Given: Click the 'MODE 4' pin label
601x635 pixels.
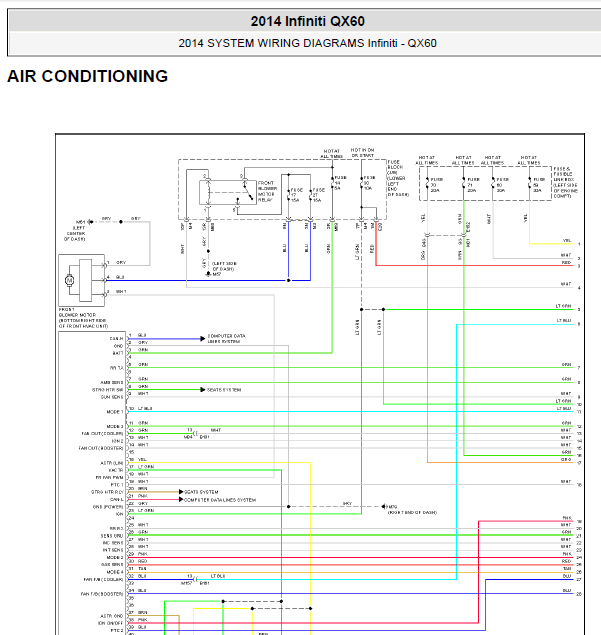Looking at the screenshot, I should tap(115, 572).
